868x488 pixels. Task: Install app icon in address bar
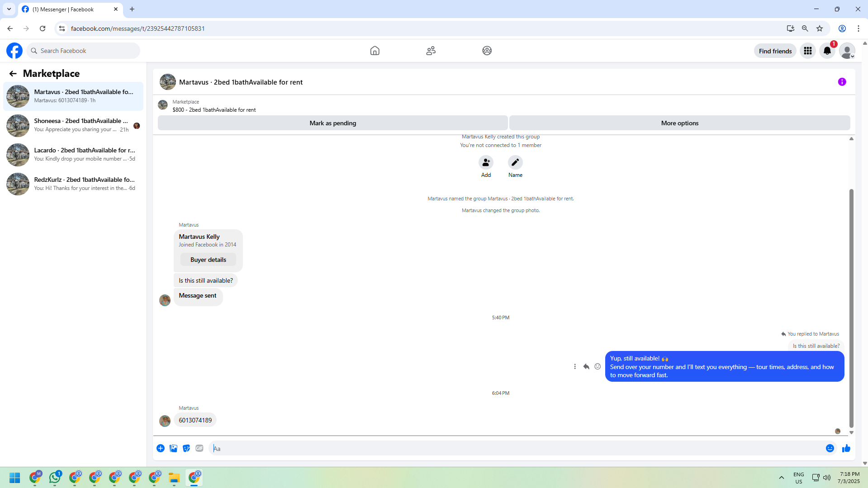pyautogui.click(x=790, y=28)
